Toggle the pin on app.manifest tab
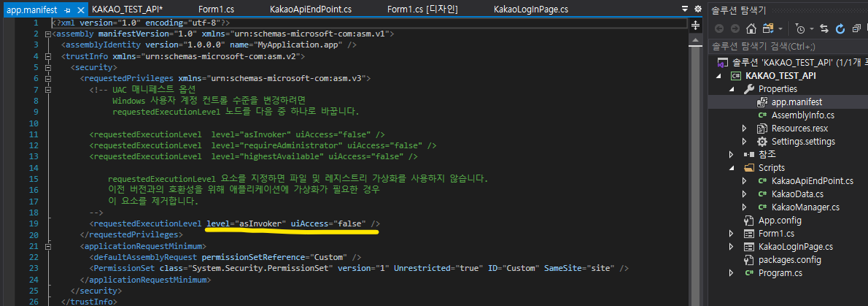The image size is (868, 306). pyautogui.click(x=68, y=10)
